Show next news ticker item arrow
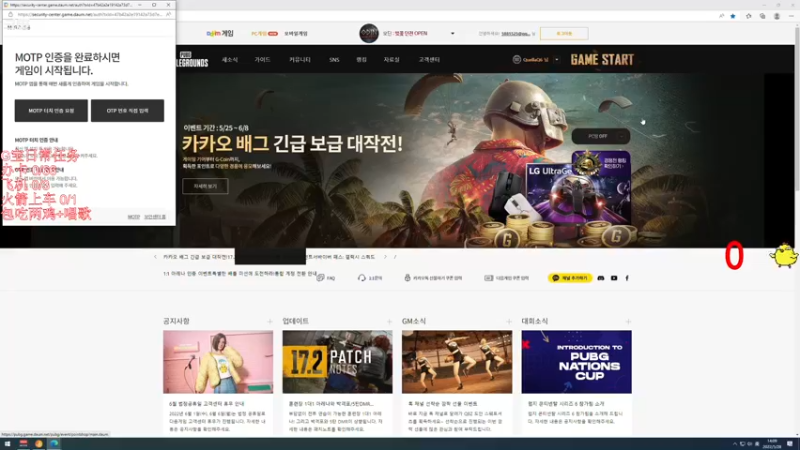This screenshot has height=450, width=800. [385, 257]
